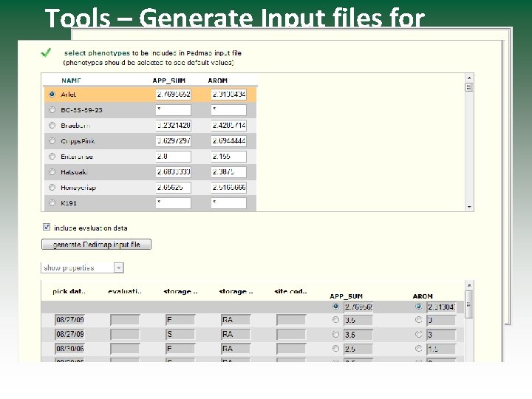Click the green checkmark icon
532x399 pixels.
click(x=46, y=52)
